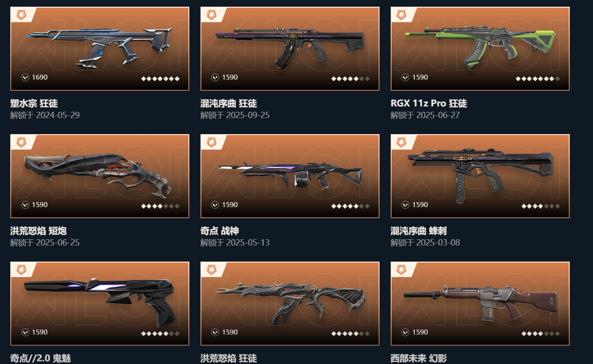Click the VP currency icon beside 1690
The height and width of the screenshot is (364, 593).
[25, 77]
